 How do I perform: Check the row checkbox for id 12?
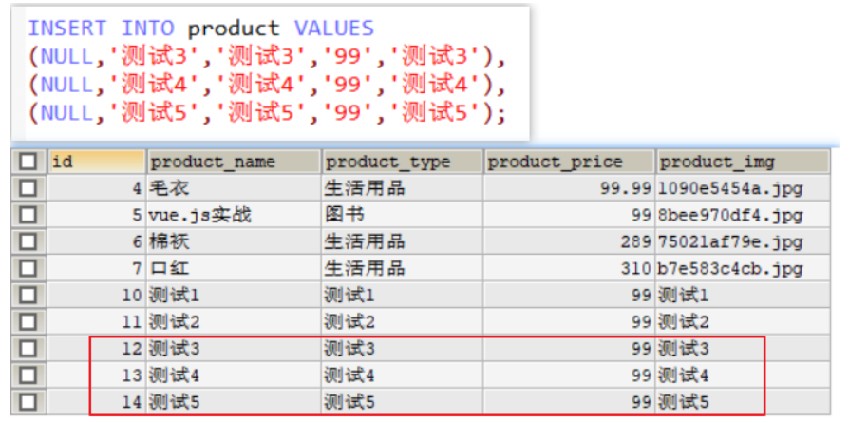tap(28, 349)
